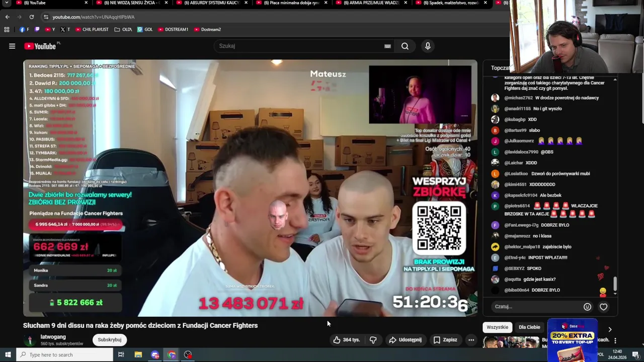This screenshot has height=362, width=644.
Task: View site information icon in address bar
Action: click(46, 17)
